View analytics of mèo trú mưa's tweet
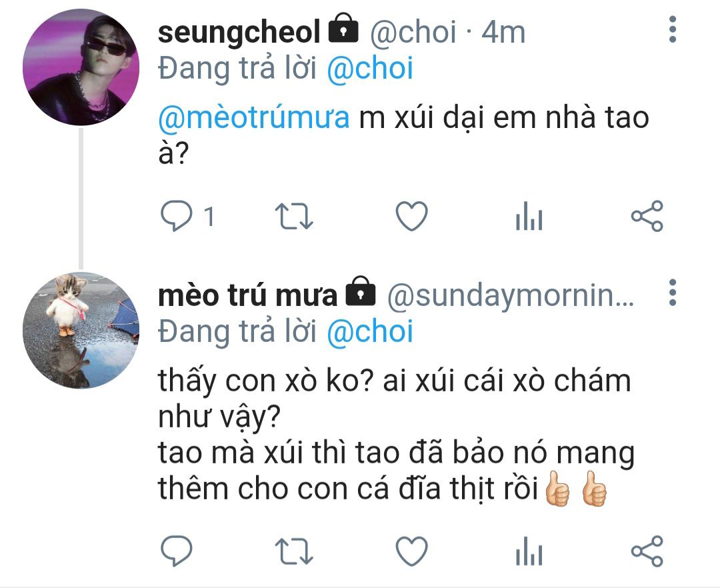 (x=529, y=551)
